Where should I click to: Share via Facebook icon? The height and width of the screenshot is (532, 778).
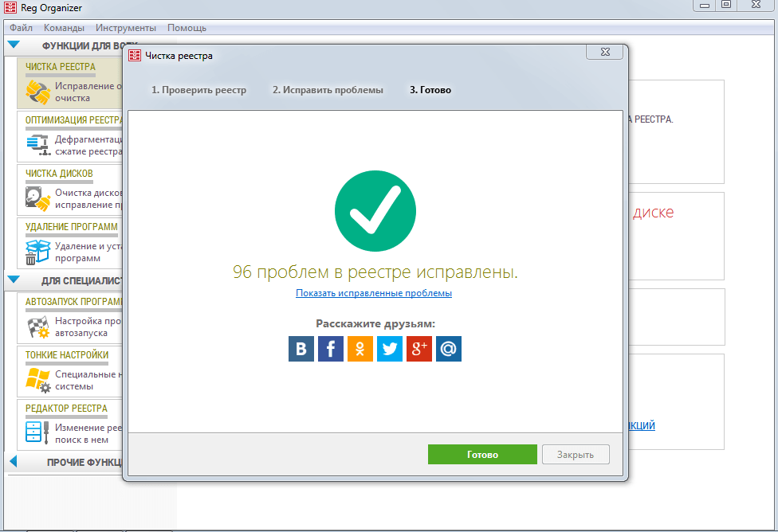(x=331, y=349)
